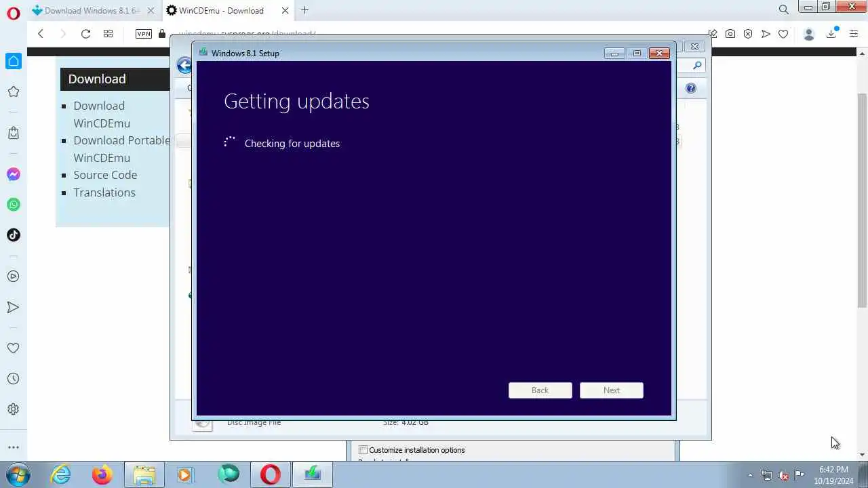The height and width of the screenshot is (488, 868).
Task: Click the network tray icon
Action: coord(767,475)
